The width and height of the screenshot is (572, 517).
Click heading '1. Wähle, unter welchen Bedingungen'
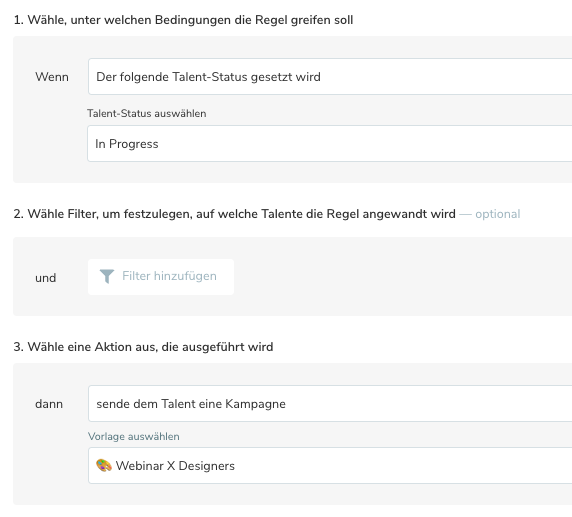[x=183, y=20]
